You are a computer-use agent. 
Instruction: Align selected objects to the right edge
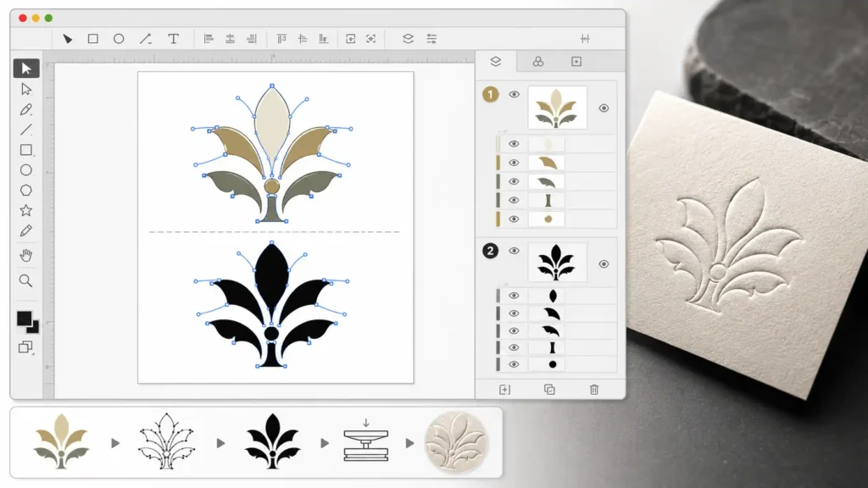251,39
